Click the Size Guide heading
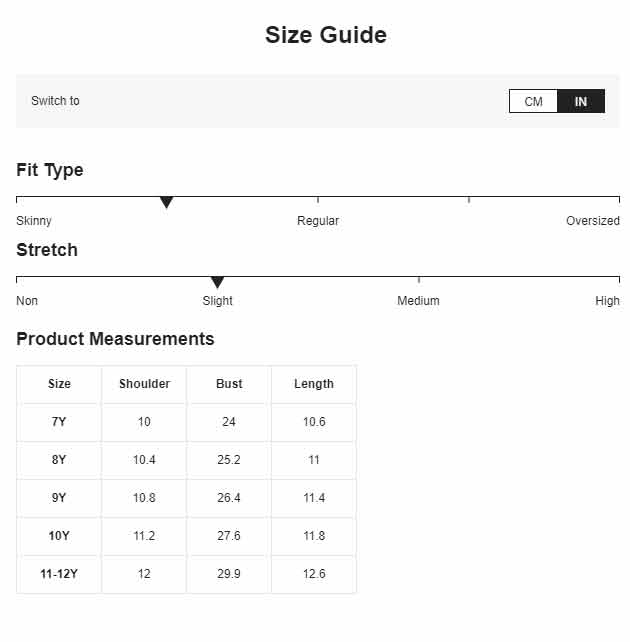This screenshot has height=642, width=630. coord(326,35)
